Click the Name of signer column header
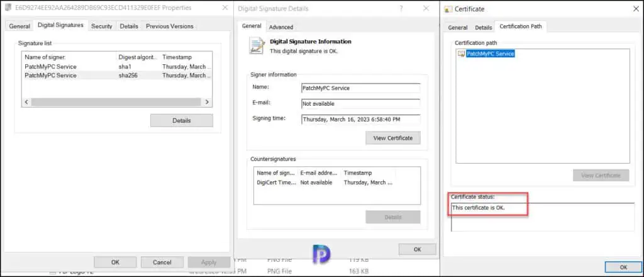Image resolution: width=644 pixels, height=277 pixels. 69,57
